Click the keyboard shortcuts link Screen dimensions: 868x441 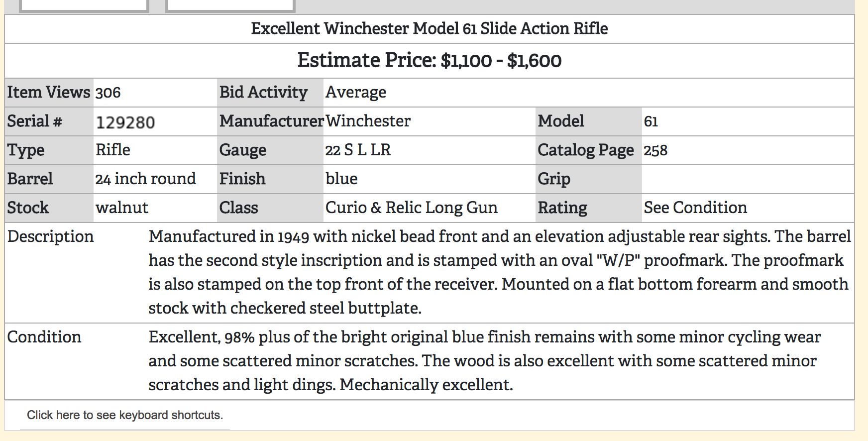click(125, 415)
